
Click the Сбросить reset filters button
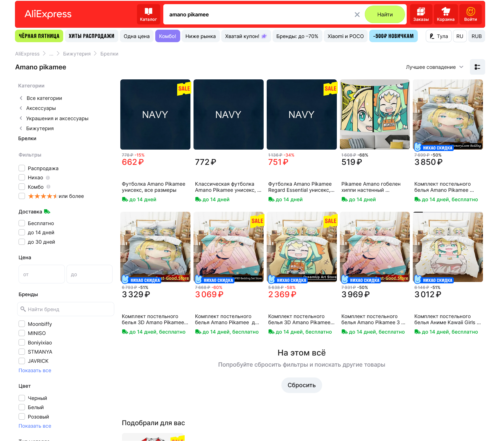tap(302, 385)
